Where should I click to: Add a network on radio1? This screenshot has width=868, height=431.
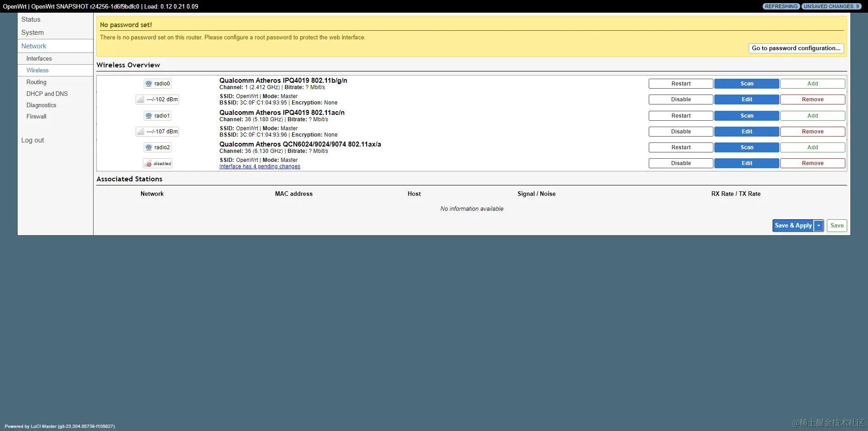(x=812, y=116)
